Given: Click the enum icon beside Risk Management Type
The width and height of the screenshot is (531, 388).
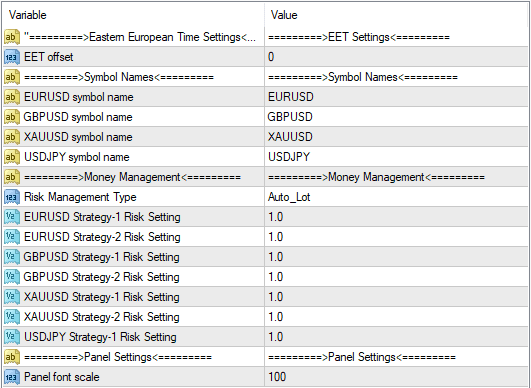Looking at the screenshot, I should click(12, 197).
